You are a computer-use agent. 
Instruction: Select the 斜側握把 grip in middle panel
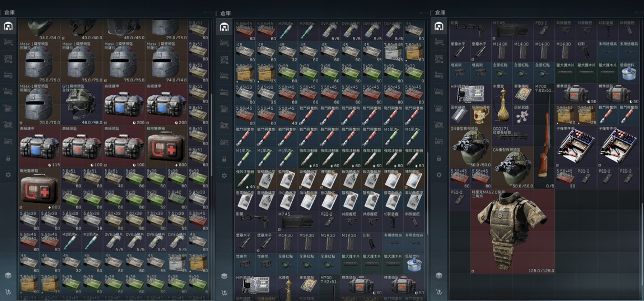tap(414, 221)
